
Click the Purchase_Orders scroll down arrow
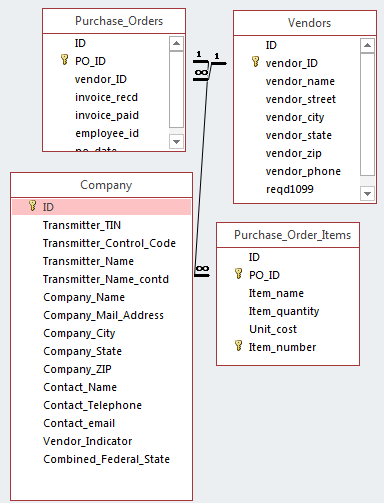tap(176, 142)
